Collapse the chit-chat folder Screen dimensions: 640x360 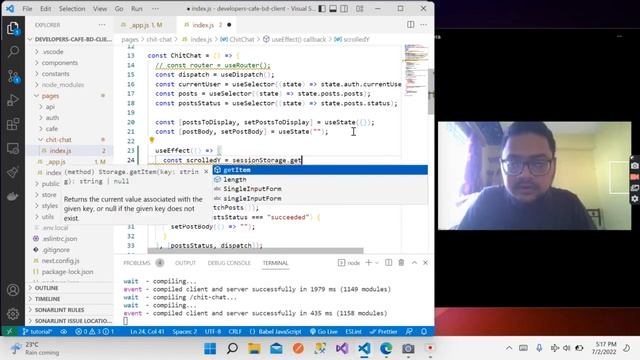point(59,140)
